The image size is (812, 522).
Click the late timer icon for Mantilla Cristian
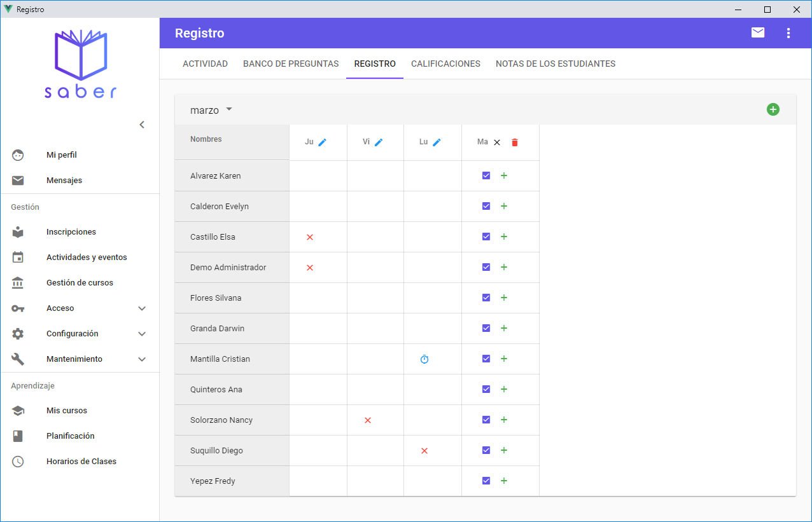424,359
